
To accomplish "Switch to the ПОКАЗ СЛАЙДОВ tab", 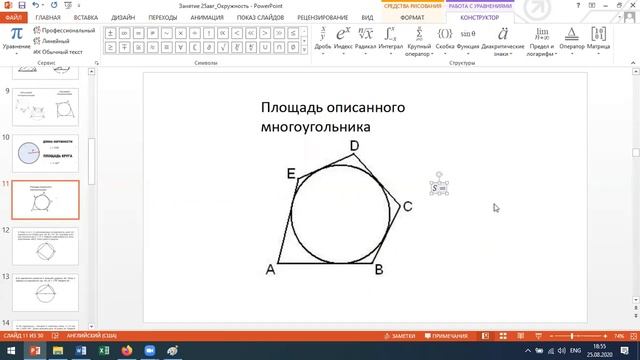I will point(260,18).
